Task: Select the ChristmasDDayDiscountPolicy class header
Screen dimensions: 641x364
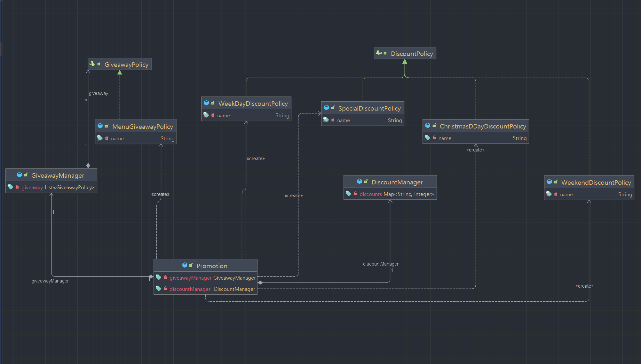Action: [482, 126]
